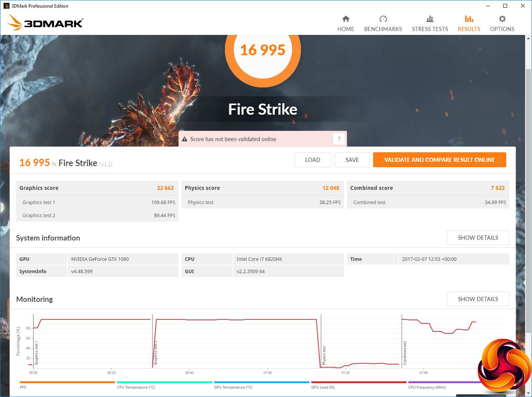
Task: Click the Combined test chart marker
Action: pos(405,353)
